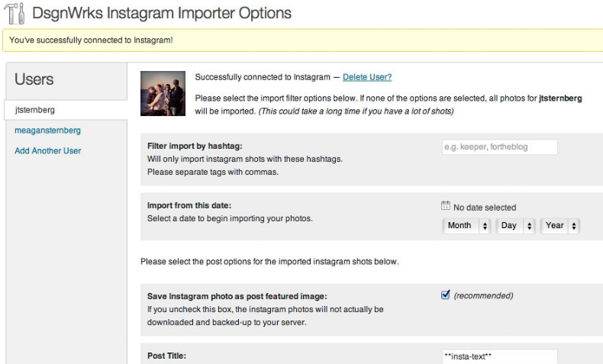This screenshot has width=603, height=364.
Task: Open the Month dropdown
Action: (466, 226)
